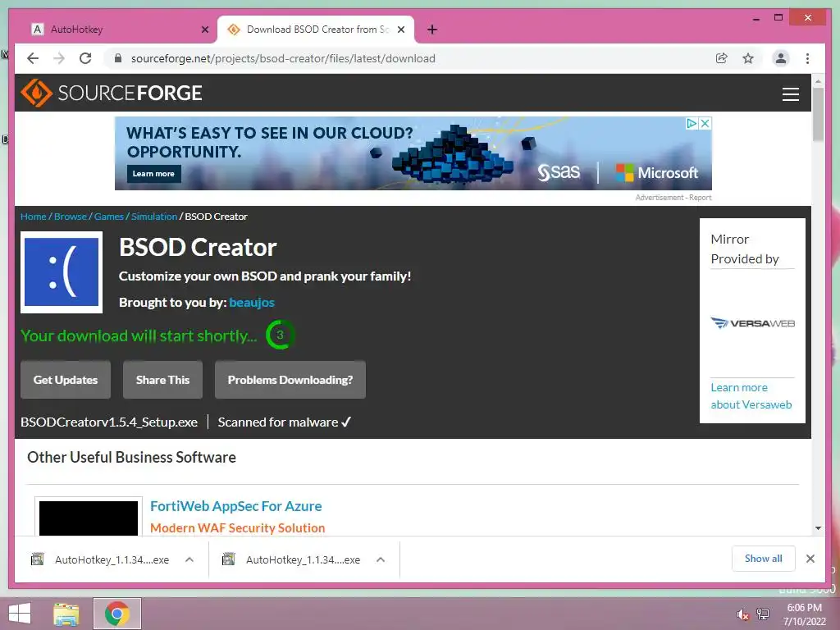Click the page scrollbar up arrow

click(818, 81)
